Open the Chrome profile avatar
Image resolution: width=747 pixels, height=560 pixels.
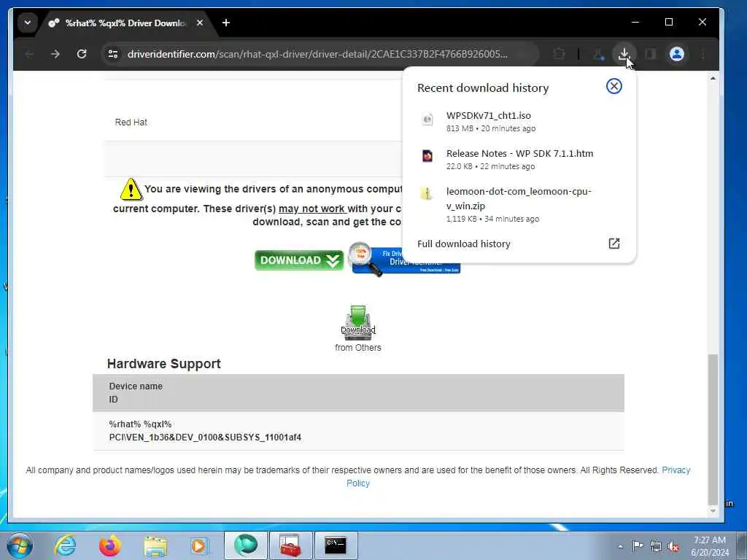(x=676, y=54)
